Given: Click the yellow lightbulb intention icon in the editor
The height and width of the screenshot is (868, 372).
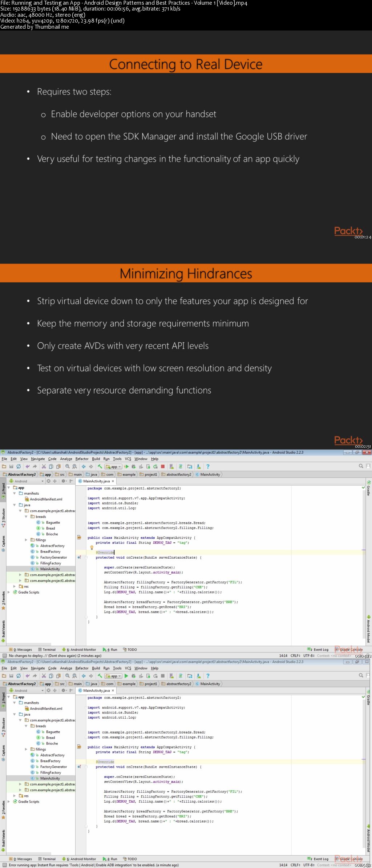Looking at the screenshot, I should coord(92,547).
